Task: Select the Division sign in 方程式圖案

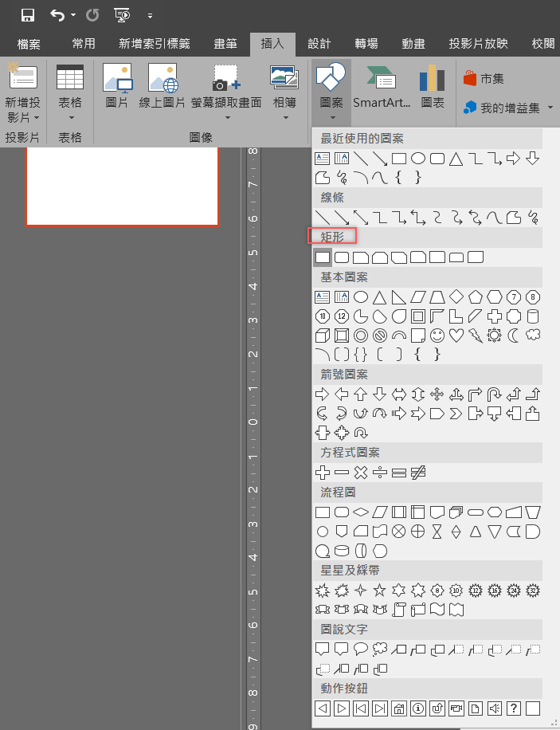Action: [x=380, y=473]
